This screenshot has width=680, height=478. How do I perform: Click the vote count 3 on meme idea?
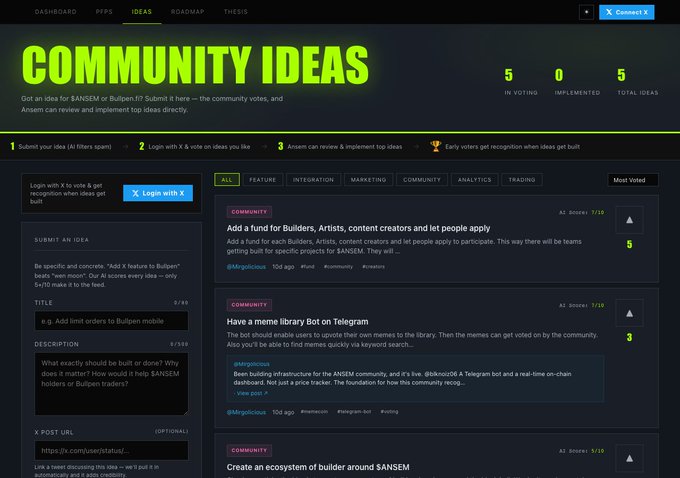click(629, 337)
